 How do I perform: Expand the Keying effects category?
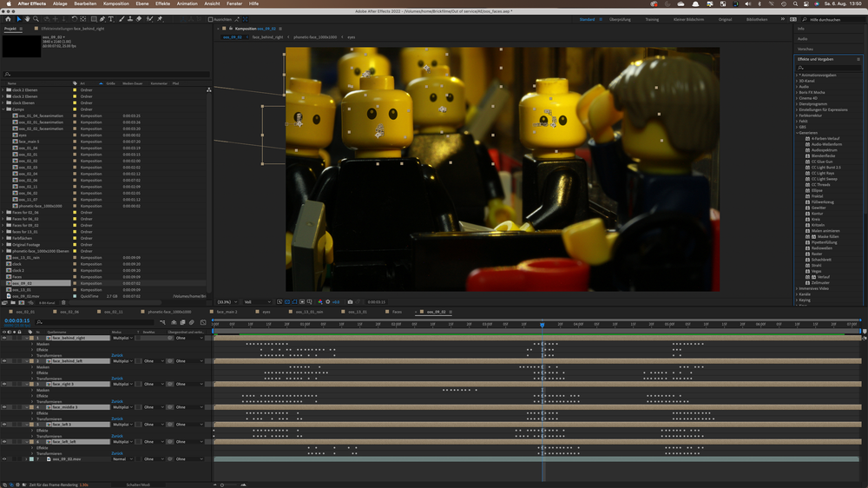pos(797,300)
